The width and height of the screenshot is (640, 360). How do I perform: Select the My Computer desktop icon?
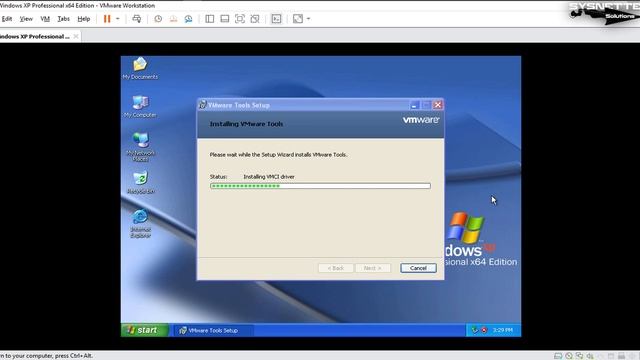(140, 107)
